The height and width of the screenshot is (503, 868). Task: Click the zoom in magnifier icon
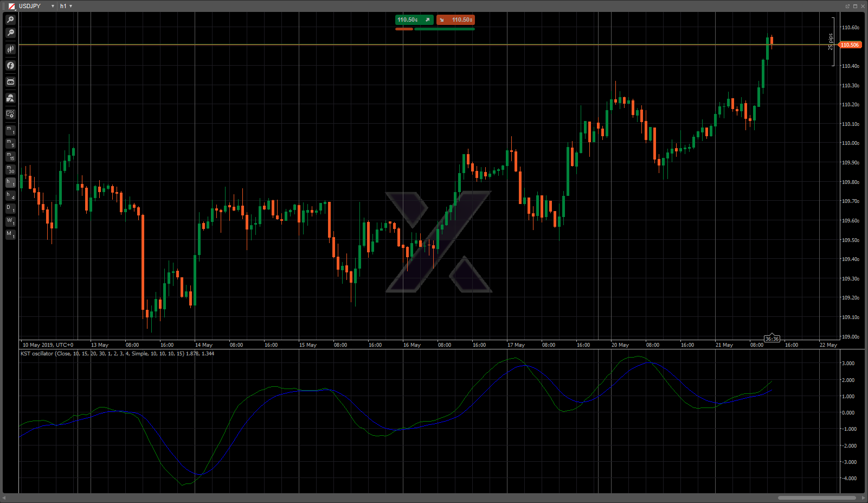click(x=10, y=20)
